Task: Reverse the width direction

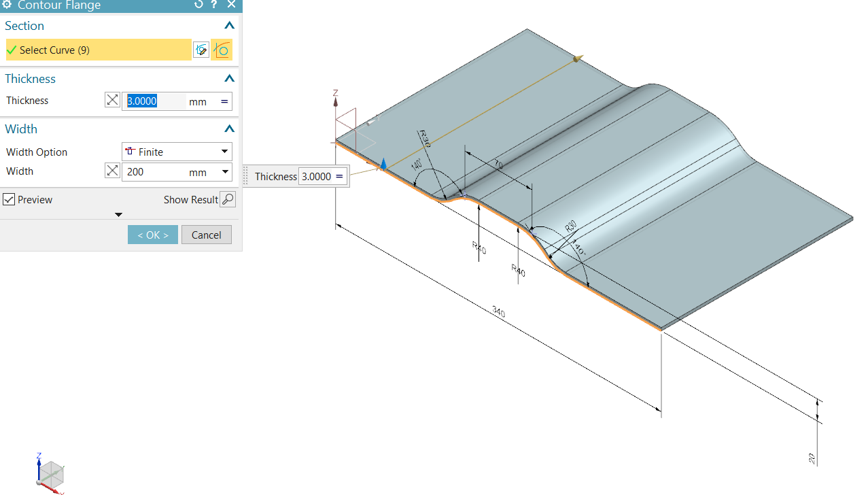Action: 112,170
